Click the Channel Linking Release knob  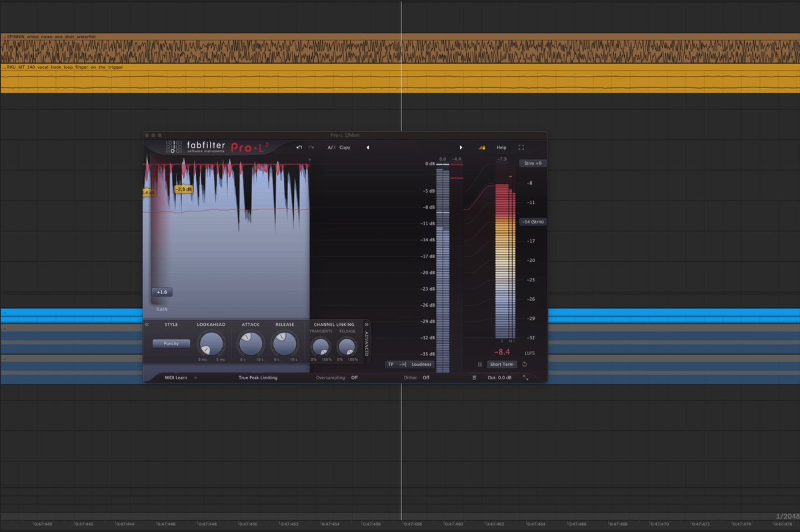point(347,347)
